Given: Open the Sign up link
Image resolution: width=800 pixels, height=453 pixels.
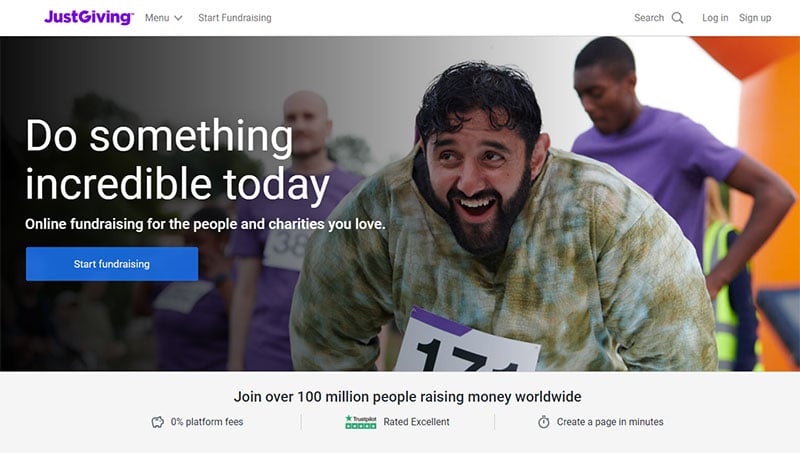Looking at the screenshot, I should [x=755, y=18].
